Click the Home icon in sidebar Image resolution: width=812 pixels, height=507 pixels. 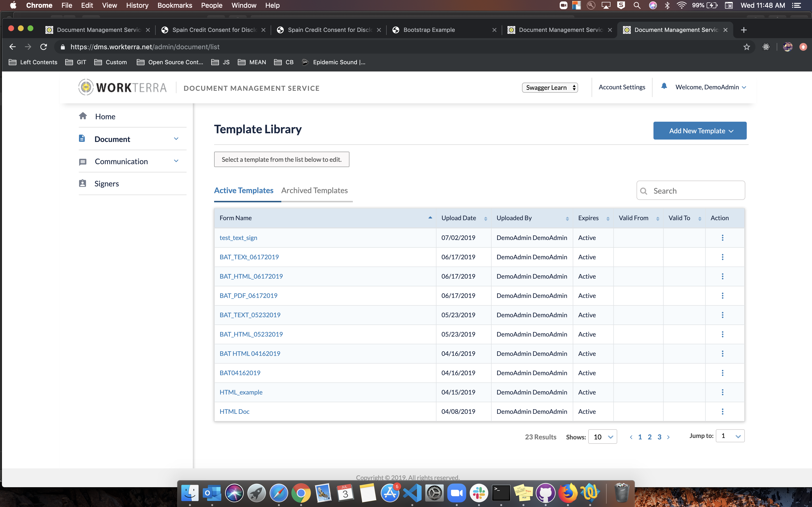tap(83, 116)
